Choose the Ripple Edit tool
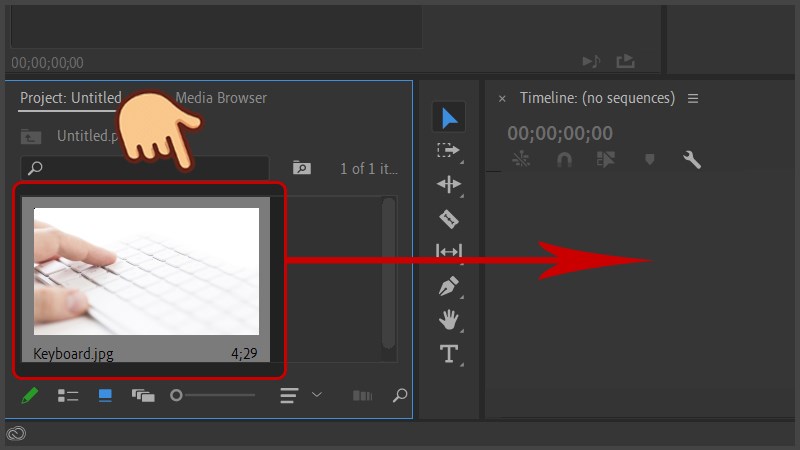Viewport: 800px width, 450px height. tap(449, 184)
